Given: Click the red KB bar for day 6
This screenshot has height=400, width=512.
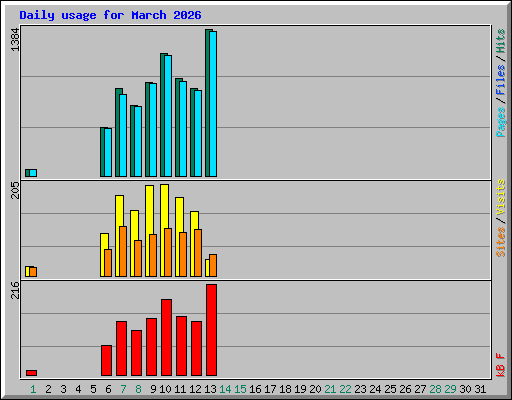Looking at the screenshot, I should pos(106,360).
